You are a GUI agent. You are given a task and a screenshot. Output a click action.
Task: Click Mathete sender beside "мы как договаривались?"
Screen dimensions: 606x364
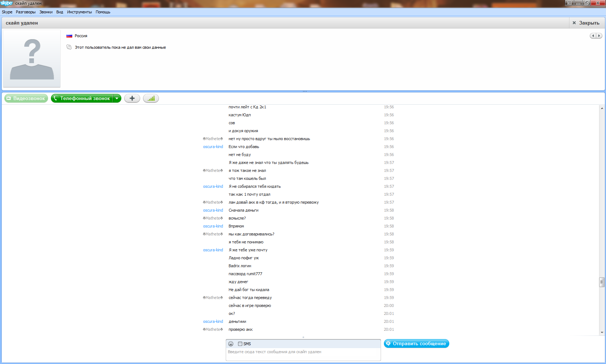coord(213,234)
